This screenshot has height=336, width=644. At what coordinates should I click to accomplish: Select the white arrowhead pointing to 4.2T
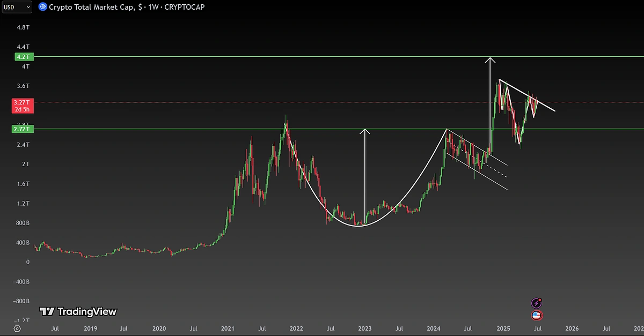pyautogui.click(x=490, y=59)
